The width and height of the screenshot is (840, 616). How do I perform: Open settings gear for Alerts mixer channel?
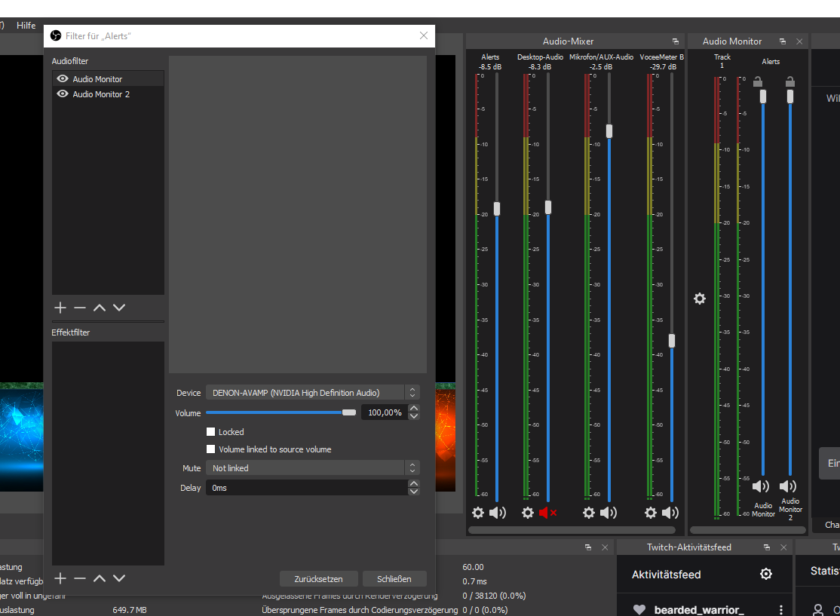[478, 513]
